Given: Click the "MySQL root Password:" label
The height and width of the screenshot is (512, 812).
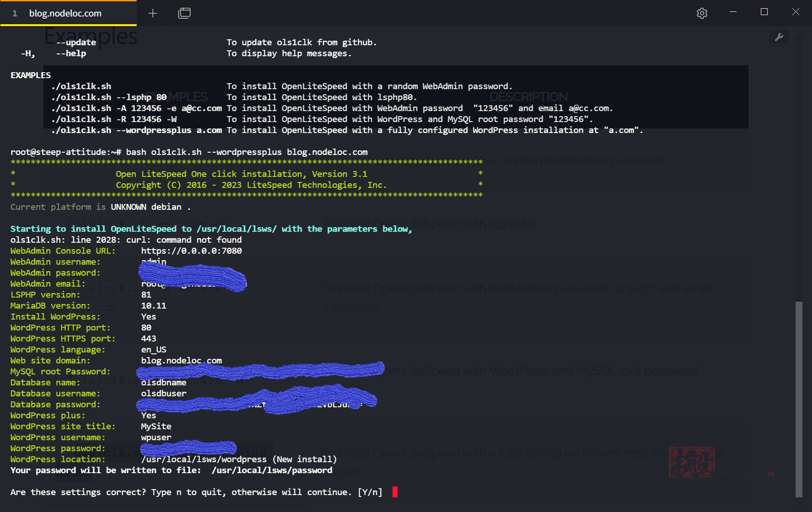Looking at the screenshot, I should tap(60, 371).
